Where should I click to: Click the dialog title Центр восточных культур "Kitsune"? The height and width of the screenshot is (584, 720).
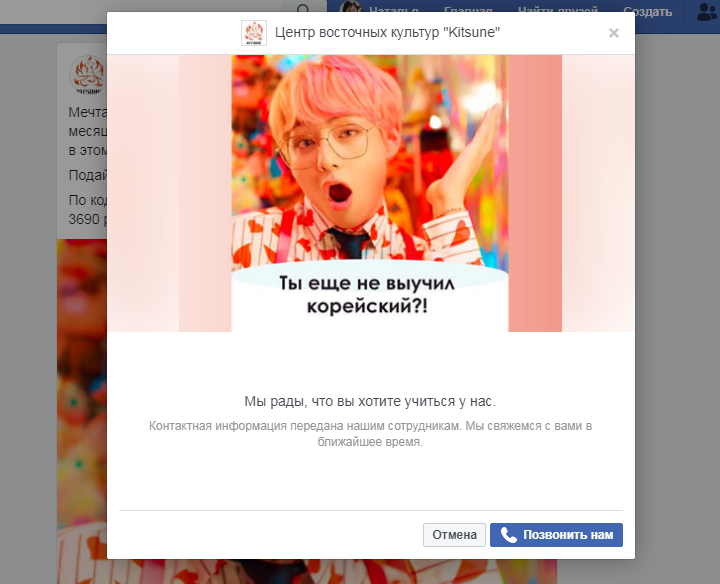pyautogui.click(x=387, y=33)
